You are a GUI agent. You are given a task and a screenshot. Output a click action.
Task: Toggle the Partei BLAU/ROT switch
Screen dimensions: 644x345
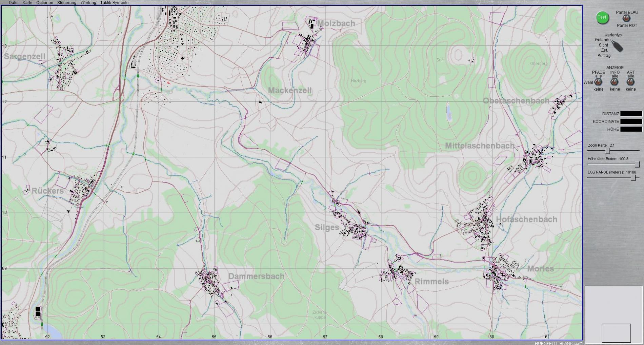click(626, 19)
